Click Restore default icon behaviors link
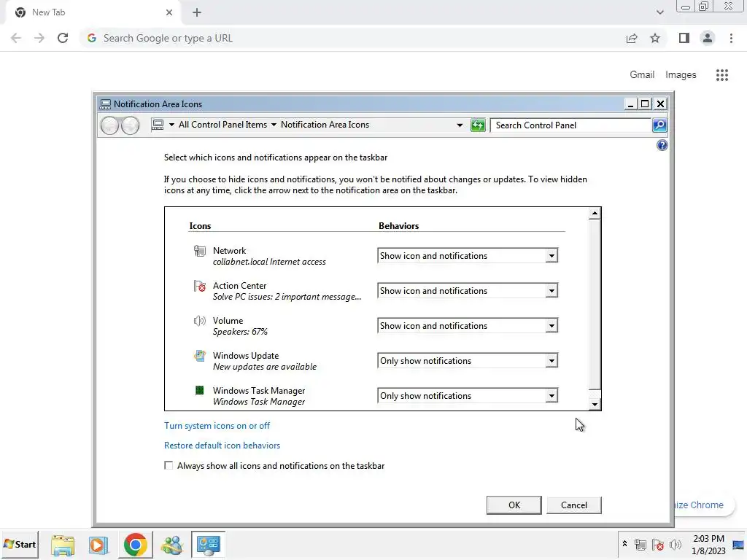The width and height of the screenshot is (747, 560). (x=222, y=446)
